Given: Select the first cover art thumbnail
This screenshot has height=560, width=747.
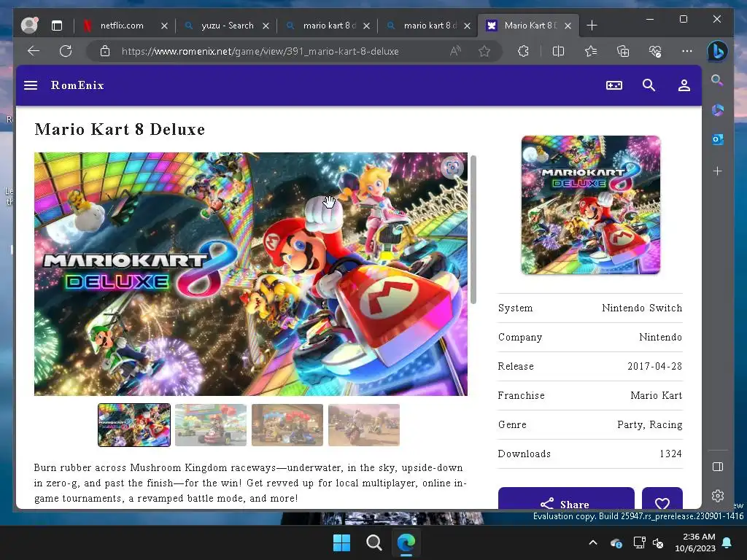Looking at the screenshot, I should [x=134, y=425].
